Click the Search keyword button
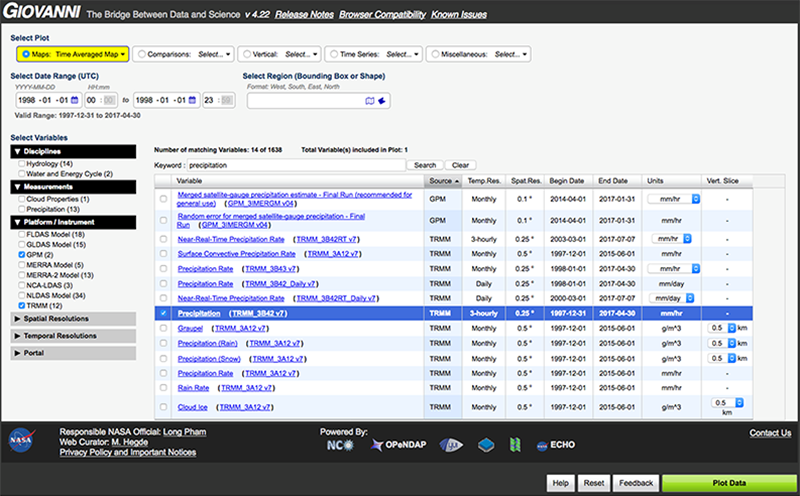Viewport: 800px width, 496px height. point(425,165)
